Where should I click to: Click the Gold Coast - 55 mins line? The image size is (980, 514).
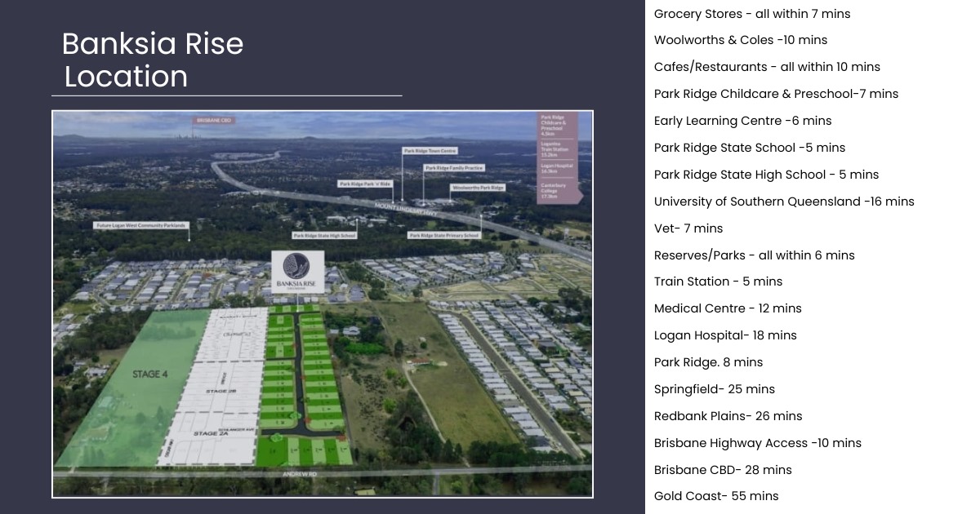click(x=715, y=496)
